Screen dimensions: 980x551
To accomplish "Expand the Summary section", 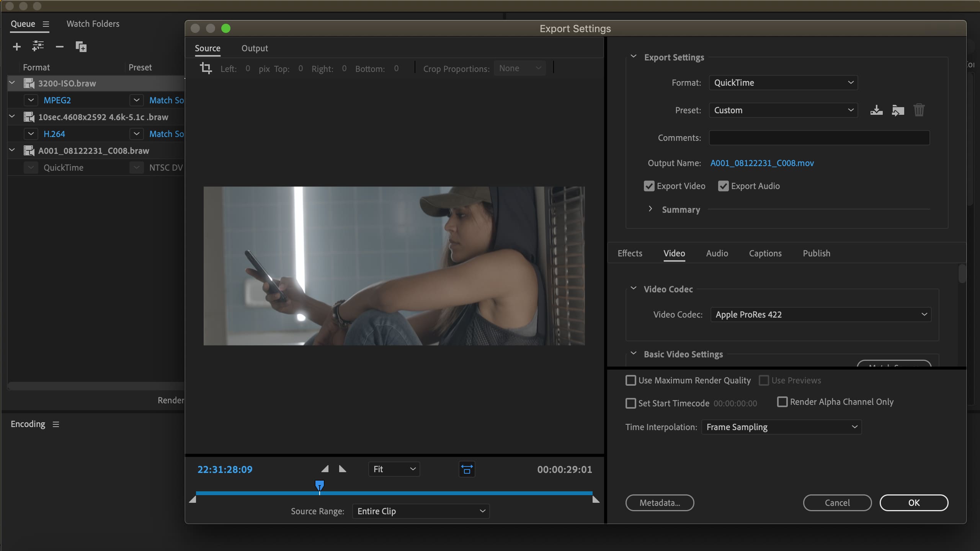I will (x=650, y=209).
